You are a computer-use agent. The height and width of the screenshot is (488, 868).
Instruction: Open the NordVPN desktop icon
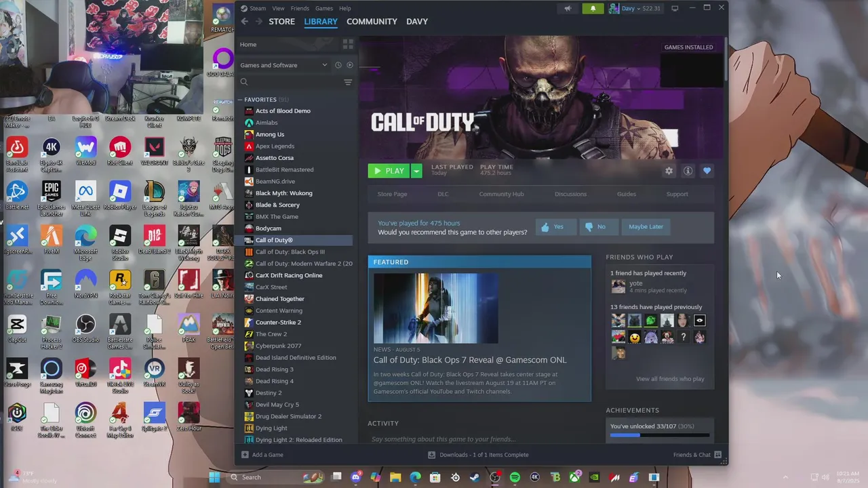(x=85, y=284)
